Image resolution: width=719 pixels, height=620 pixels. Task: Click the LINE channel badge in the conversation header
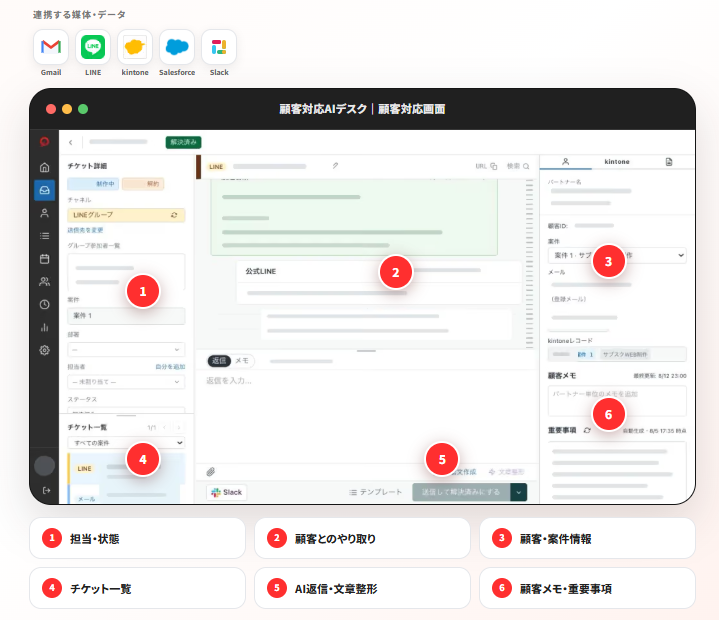tap(216, 166)
